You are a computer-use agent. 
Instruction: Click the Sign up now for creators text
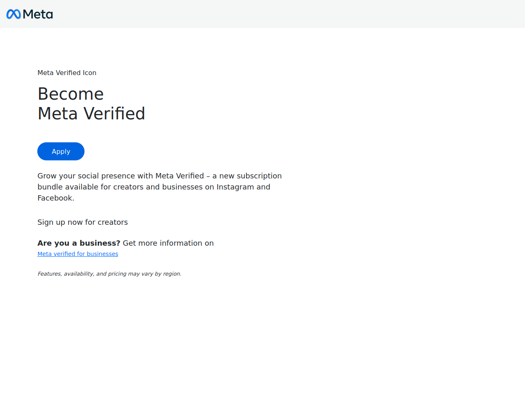(82, 222)
